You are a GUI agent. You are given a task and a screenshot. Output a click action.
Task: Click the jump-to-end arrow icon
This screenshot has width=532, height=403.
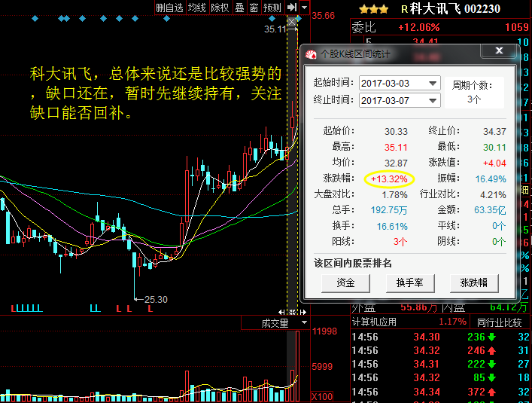pyautogui.click(x=292, y=7)
